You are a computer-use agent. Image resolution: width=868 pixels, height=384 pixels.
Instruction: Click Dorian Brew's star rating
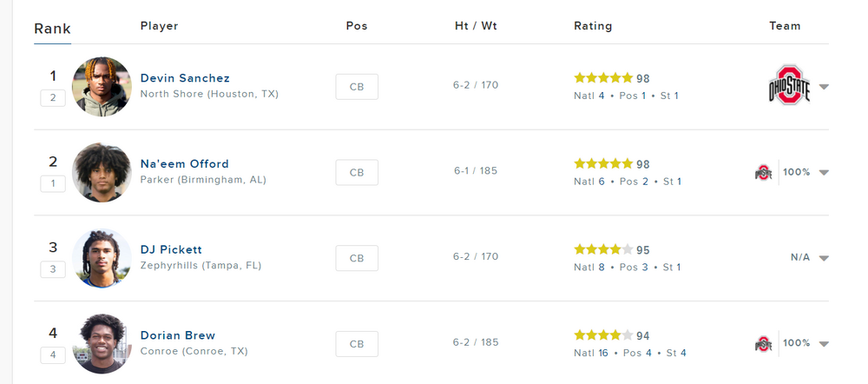pos(603,335)
